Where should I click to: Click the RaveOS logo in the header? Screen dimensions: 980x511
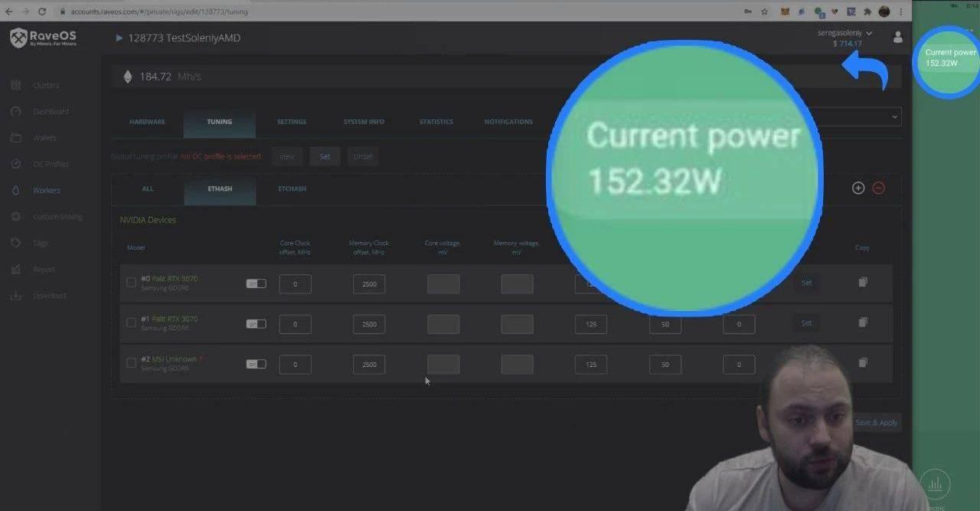pos(44,38)
